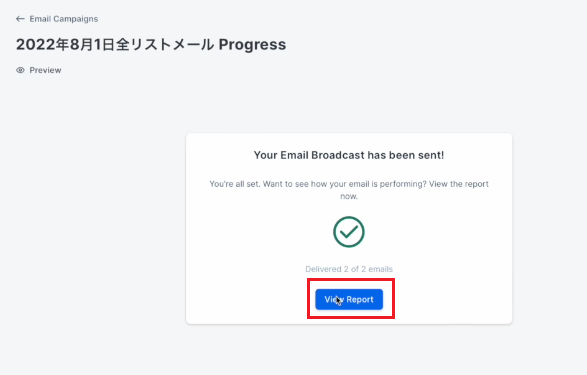
Task: Click the back arrow icon
Action: point(20,19)
